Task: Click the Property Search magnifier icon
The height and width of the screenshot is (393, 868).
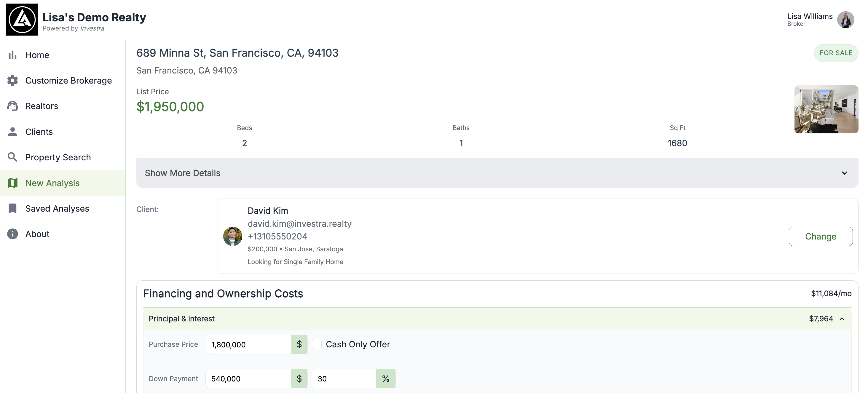Action: tap(12, 157)
